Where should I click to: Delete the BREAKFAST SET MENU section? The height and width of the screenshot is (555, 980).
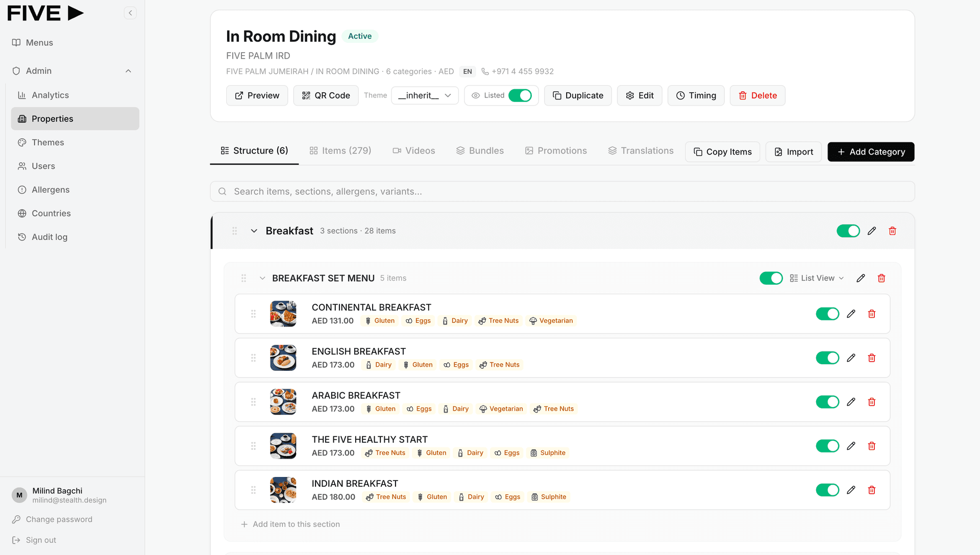tap(881, 278)
